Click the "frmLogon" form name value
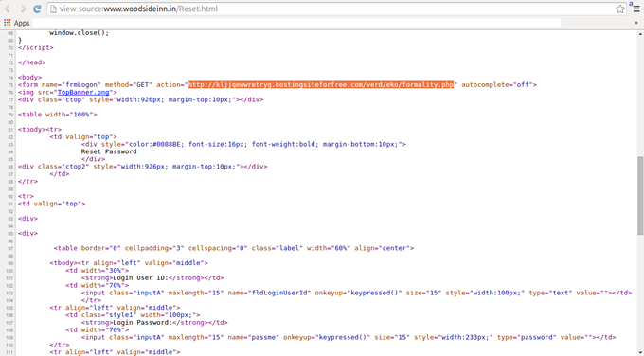Screen dimensions: 644x356 [80, 84]
